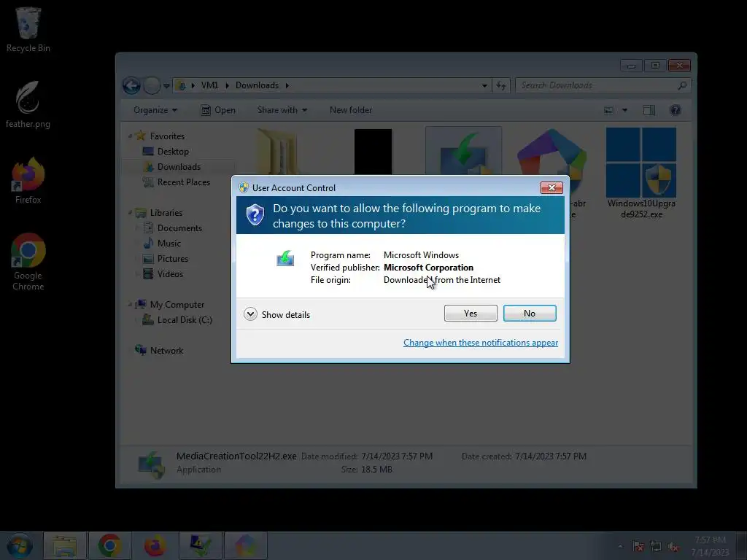The height and width of the screenshot is (560, 747).
Task: Open Firefox from the taskbar
Action: [155, 545]
